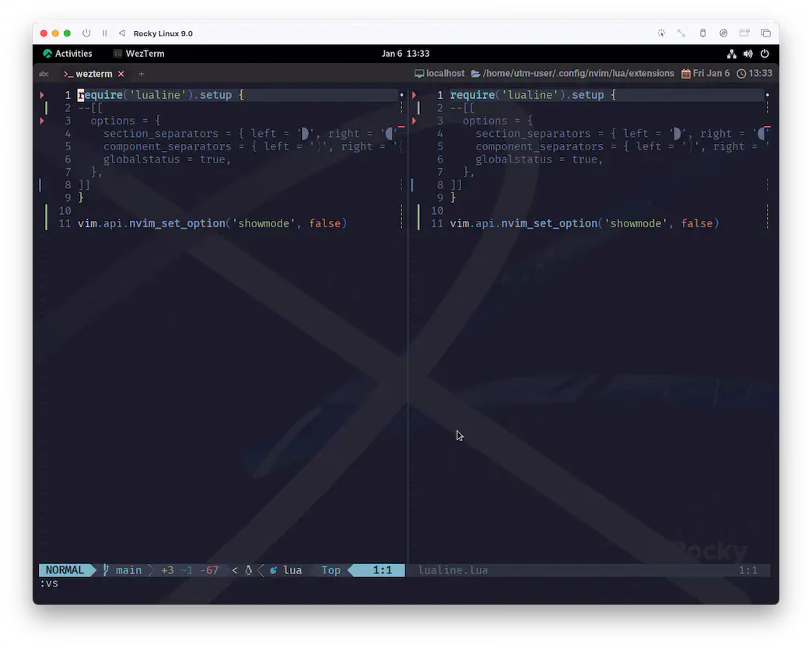Click component_separators in right pane line 5
812x648 pixels.
tap(539, 146)
